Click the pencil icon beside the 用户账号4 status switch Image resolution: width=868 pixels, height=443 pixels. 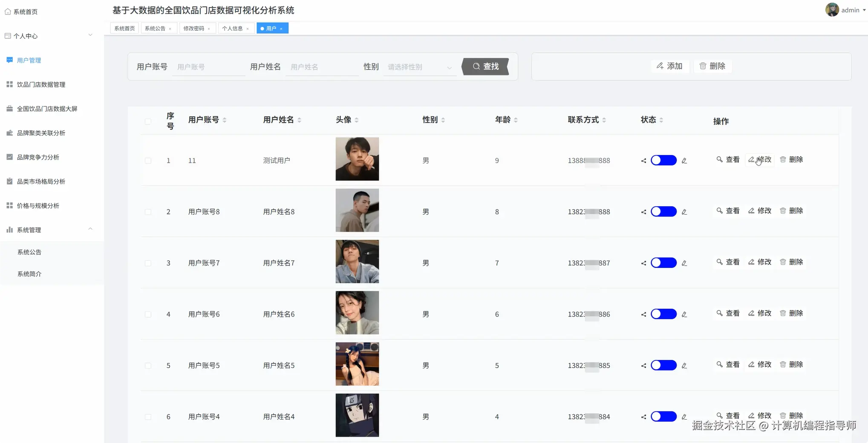pos(684,417)
